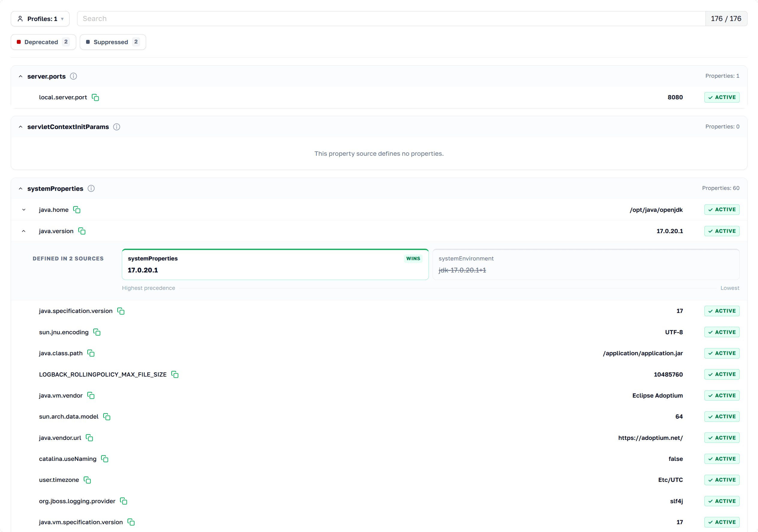This screenshot has width=758, height=532.
Task: Copy the catalina.useNaming property name
Action: coord(105,459)
